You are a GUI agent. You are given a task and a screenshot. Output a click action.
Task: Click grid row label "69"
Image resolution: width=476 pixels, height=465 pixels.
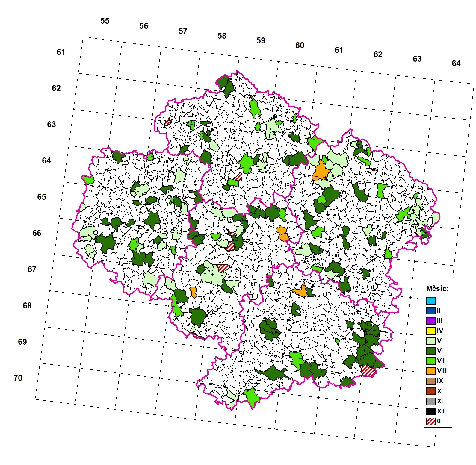pos(22,342)
